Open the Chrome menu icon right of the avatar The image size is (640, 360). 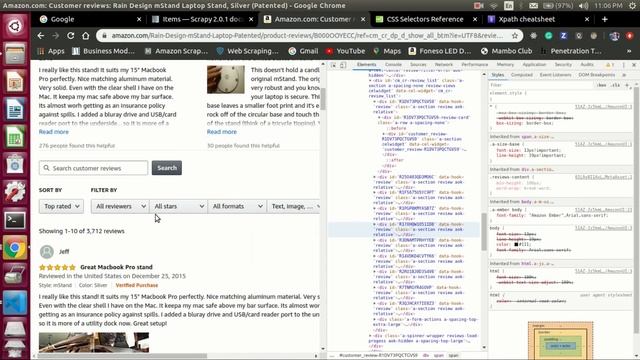(x=630, y=36)
